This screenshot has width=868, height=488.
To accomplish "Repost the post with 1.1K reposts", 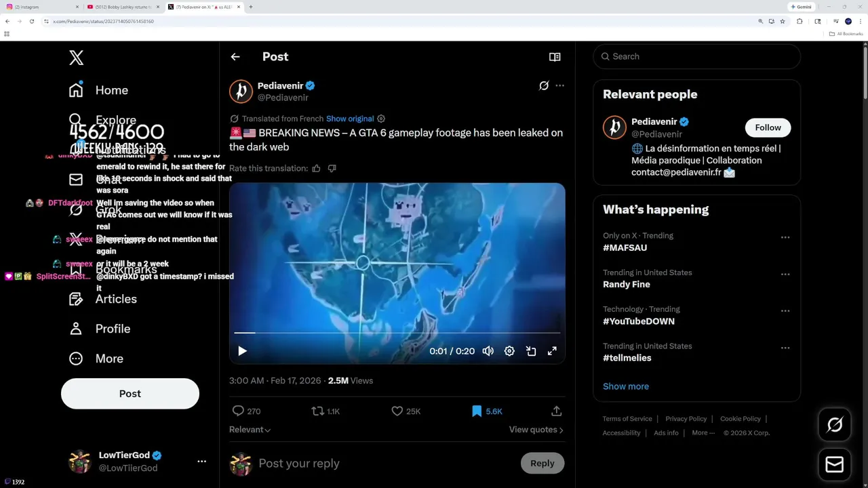I will pyautogui.click(x=325, y=411).
